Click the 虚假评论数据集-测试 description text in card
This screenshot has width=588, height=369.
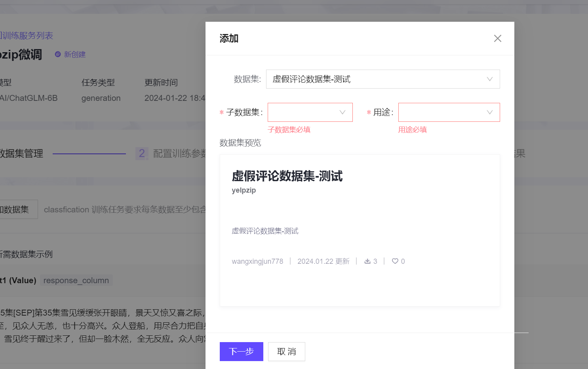pyautogui.click(x=265, y=231)
